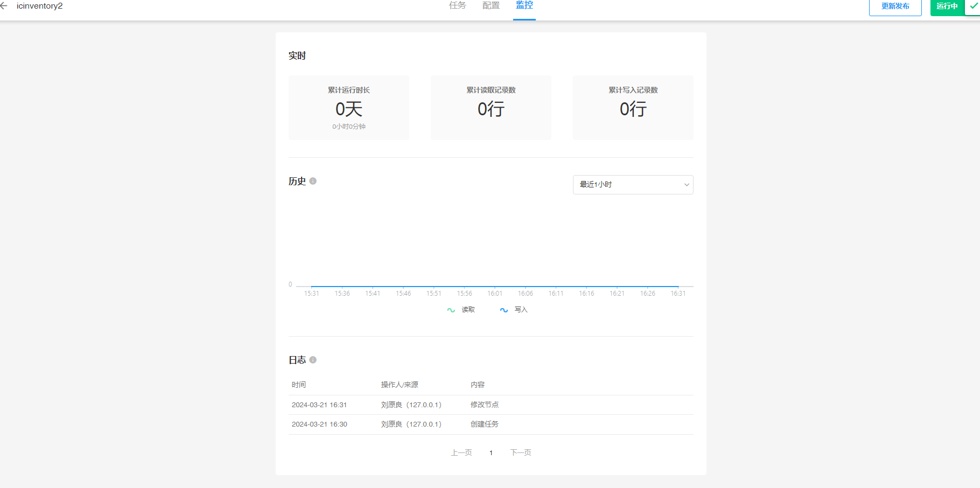Go to next log page with 下一页
The width and height of the screenshot is (980, 488).
coord(521,452)
